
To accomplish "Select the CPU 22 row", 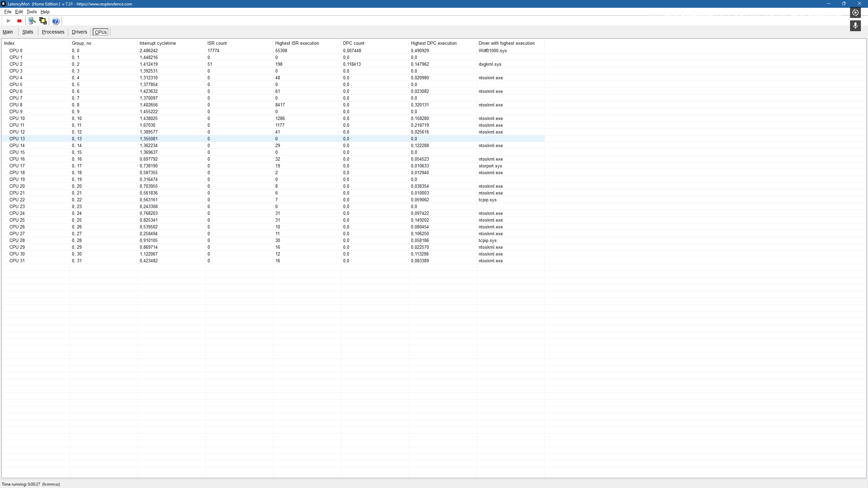I will [17, 200].
